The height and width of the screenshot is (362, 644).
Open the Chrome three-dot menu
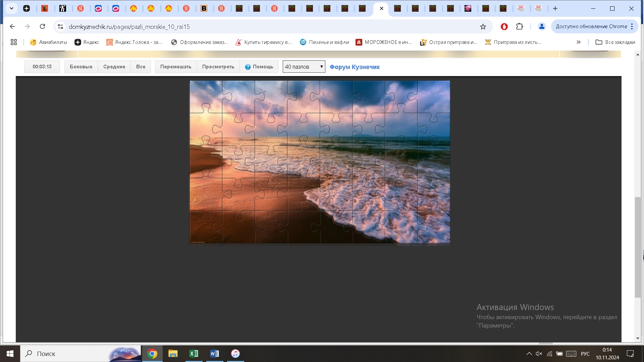click(x=632, y=26)
